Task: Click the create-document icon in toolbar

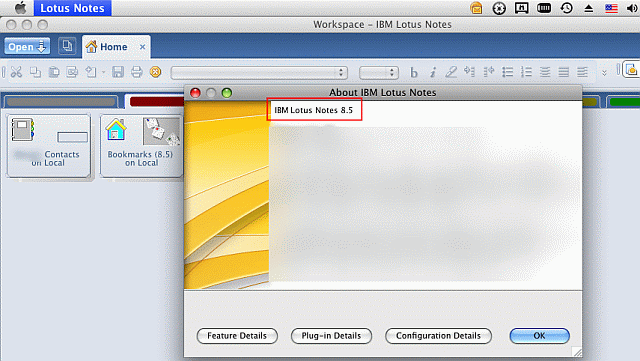Action: point(91,72)
